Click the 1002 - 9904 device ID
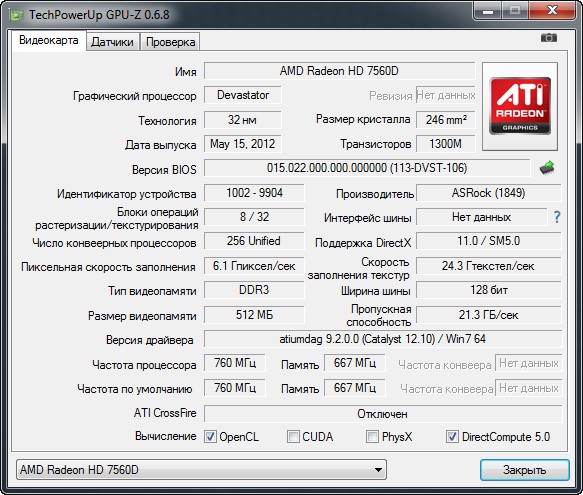The width and height of the screenshot is (583, 495). [254, 193]
